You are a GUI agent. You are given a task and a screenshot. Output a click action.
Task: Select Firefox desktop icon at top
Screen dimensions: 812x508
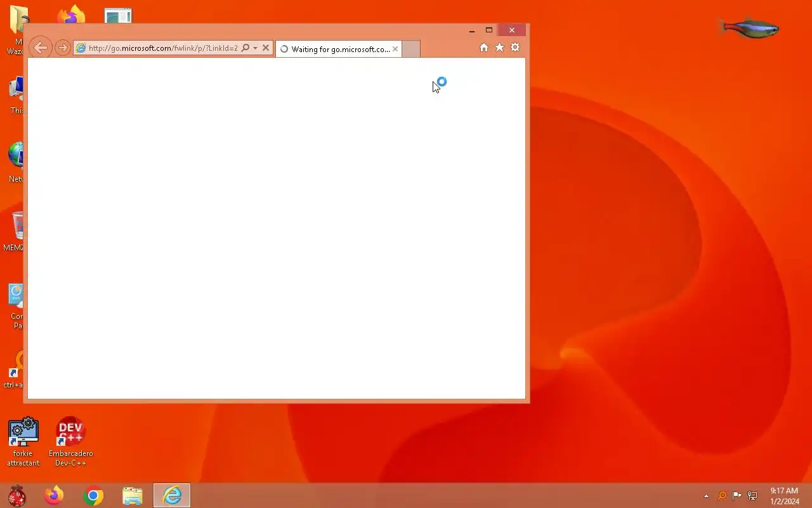[71, 15]
